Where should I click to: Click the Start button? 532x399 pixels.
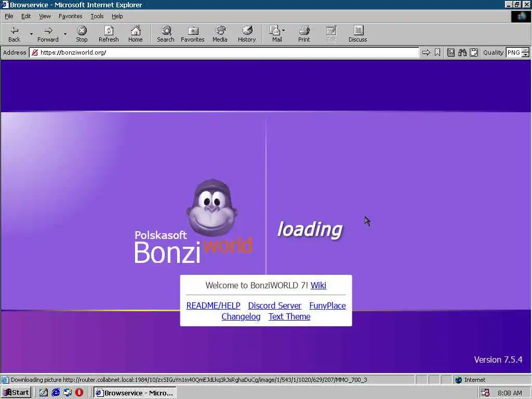(x=16, y=393)
